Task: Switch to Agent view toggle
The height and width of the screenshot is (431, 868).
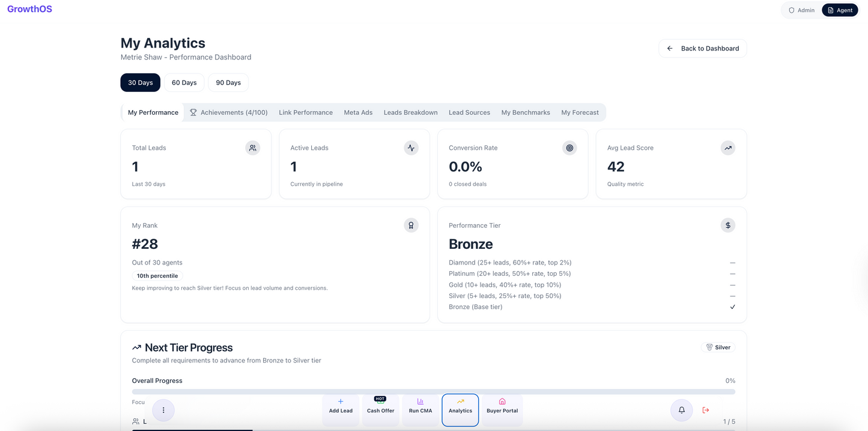Action: [839, 10]
